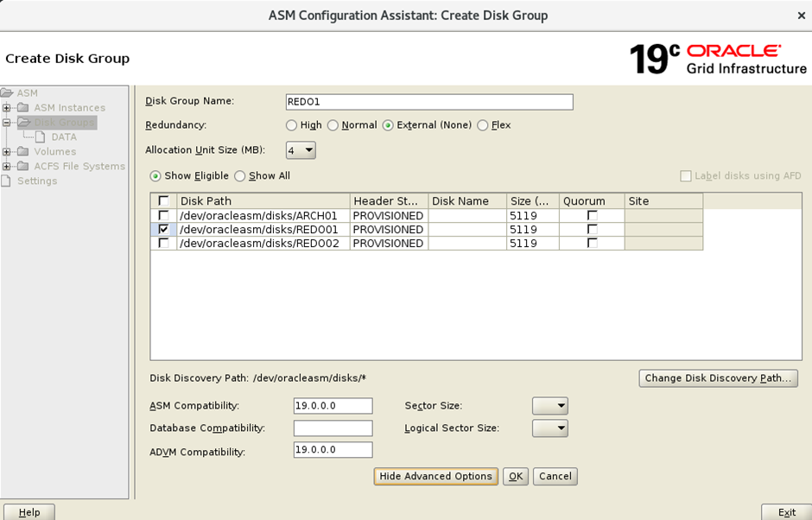Click Change Disk Discovery Path button
The height and width of the screenshot is (520, 812).
[x=718, y=378]
